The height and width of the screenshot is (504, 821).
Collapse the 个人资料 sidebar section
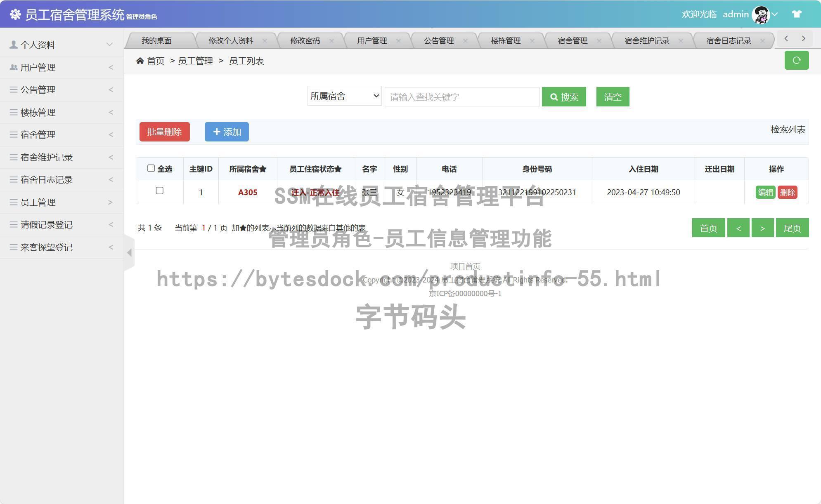click(110, 45)
